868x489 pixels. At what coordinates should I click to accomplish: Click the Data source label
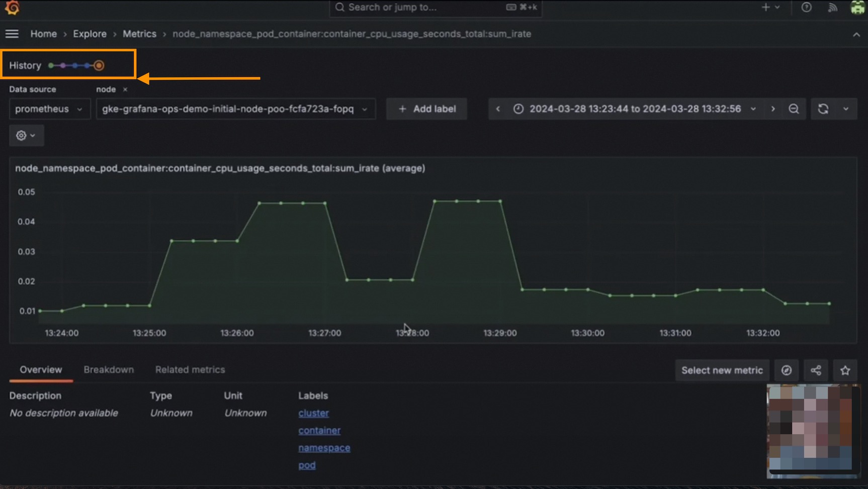pyautogui.click(x=33, y=89)
